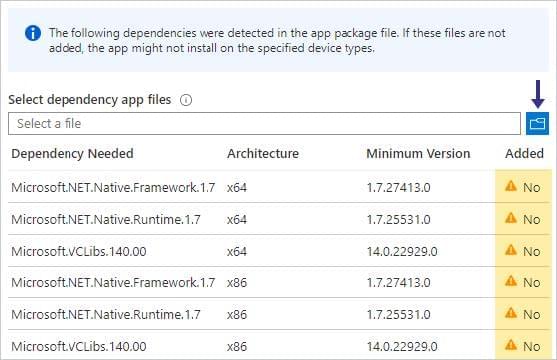Click the Added column header
This screenshot has width=557, height=360.
tap(524, 154)
